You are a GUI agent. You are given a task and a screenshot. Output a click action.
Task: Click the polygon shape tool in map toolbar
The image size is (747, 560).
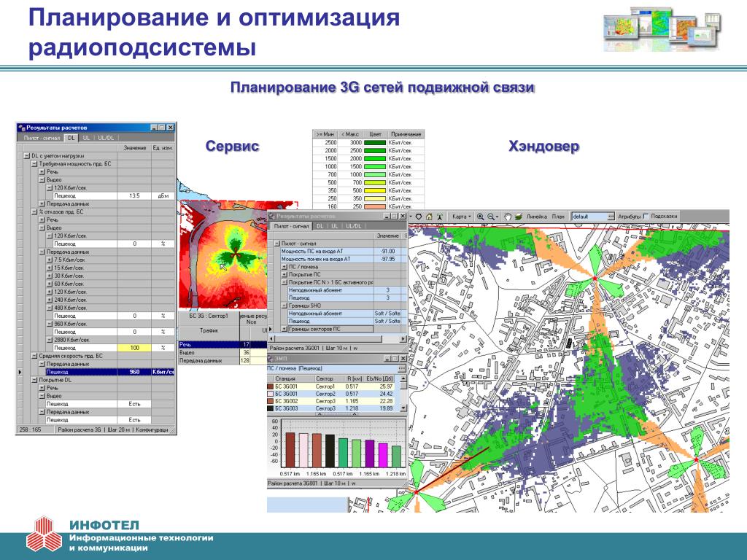[418, 217]
